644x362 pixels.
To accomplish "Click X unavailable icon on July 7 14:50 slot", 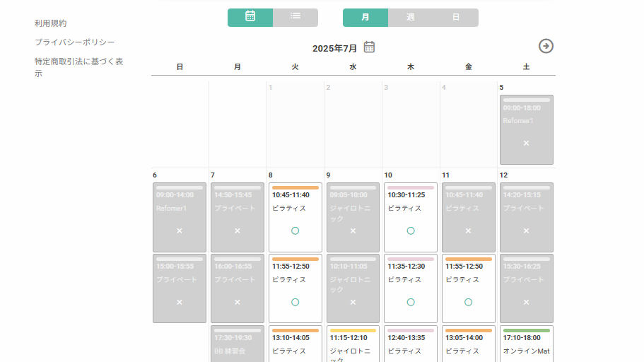I will pos(238,231).
